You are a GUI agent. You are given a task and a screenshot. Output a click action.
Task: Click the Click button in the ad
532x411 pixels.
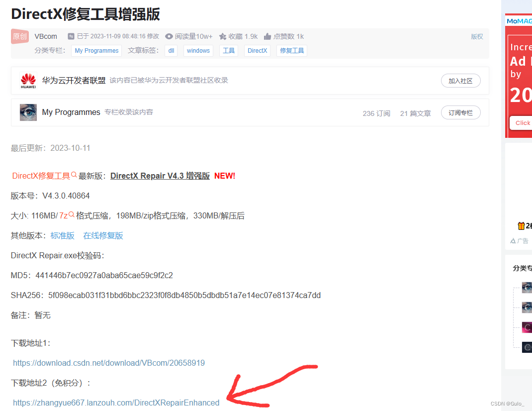[x=521, y=123]
